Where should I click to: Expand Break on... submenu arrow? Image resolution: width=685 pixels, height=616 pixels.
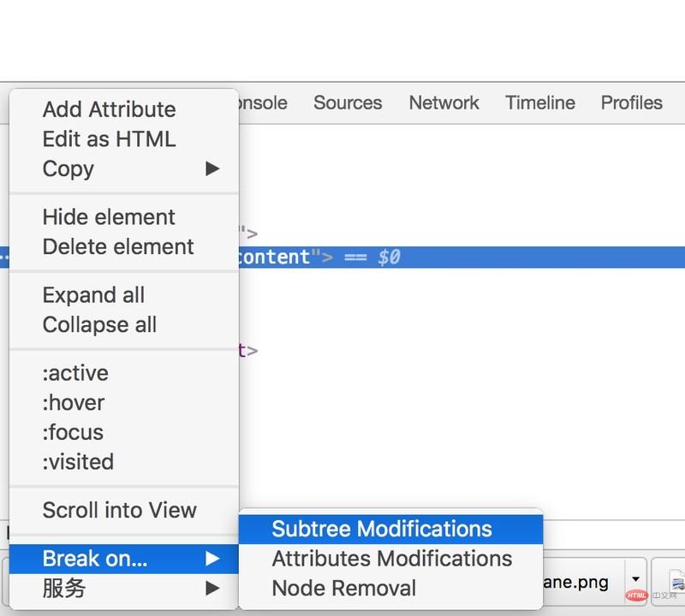[212, 559]
